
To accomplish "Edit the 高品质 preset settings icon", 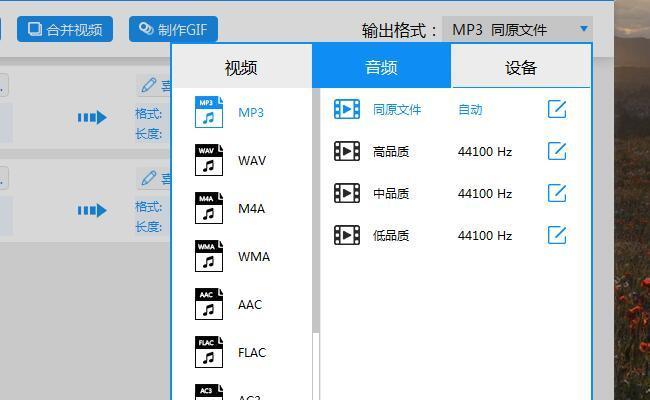I will [x=557, y=151].
